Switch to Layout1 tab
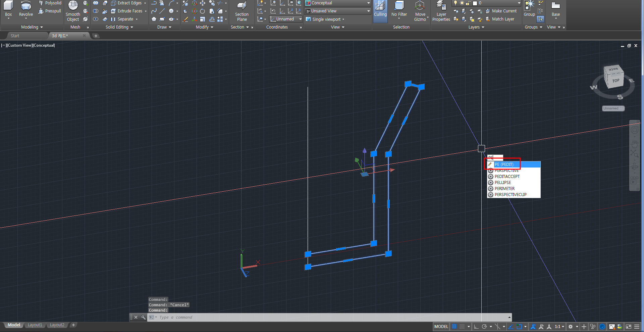Image resolution: width=644 pixels, height=332 pixels. coord(35,325)
